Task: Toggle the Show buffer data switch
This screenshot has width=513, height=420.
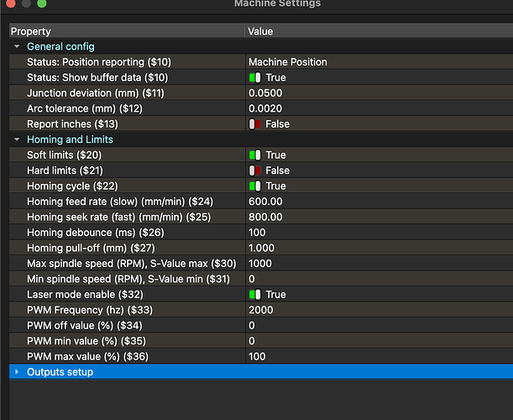Action: click(x=255, y=77)
